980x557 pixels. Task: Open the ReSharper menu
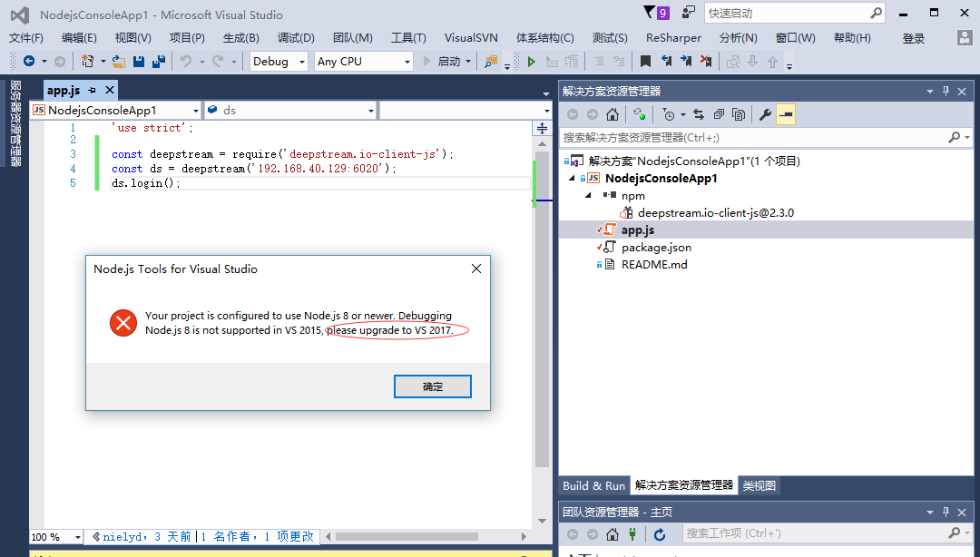click(673, 37)
